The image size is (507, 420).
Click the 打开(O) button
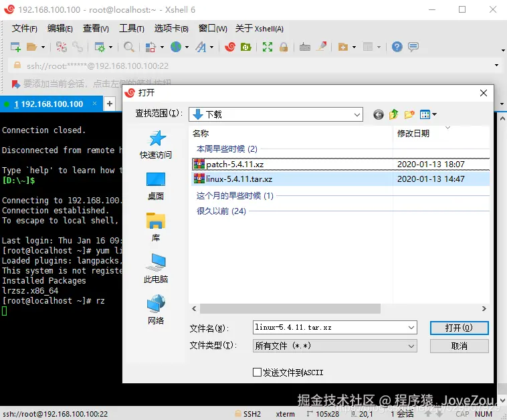click(459, 328)
